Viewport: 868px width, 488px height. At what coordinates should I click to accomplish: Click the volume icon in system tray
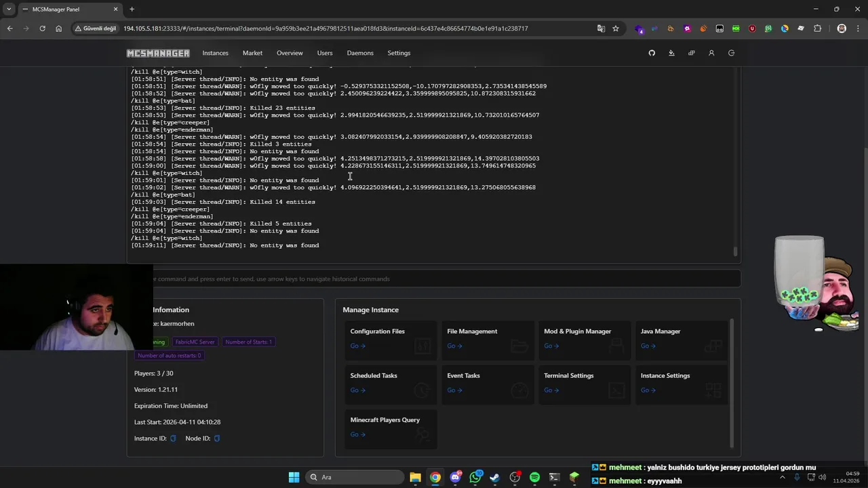(822, 477)
